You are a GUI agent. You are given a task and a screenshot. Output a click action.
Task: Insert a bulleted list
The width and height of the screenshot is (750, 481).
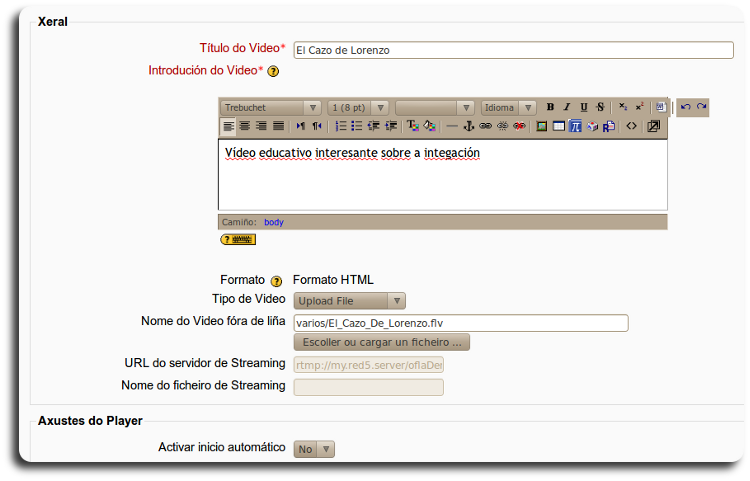(357, 126)
